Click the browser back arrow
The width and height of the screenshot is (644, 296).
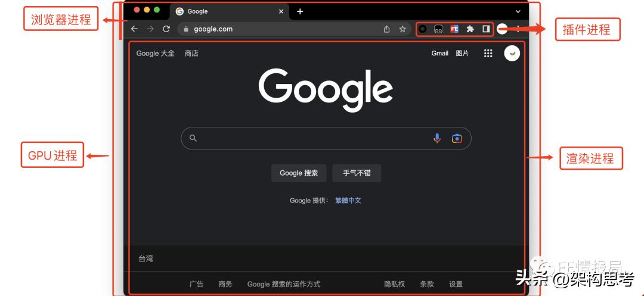[134, 29]
